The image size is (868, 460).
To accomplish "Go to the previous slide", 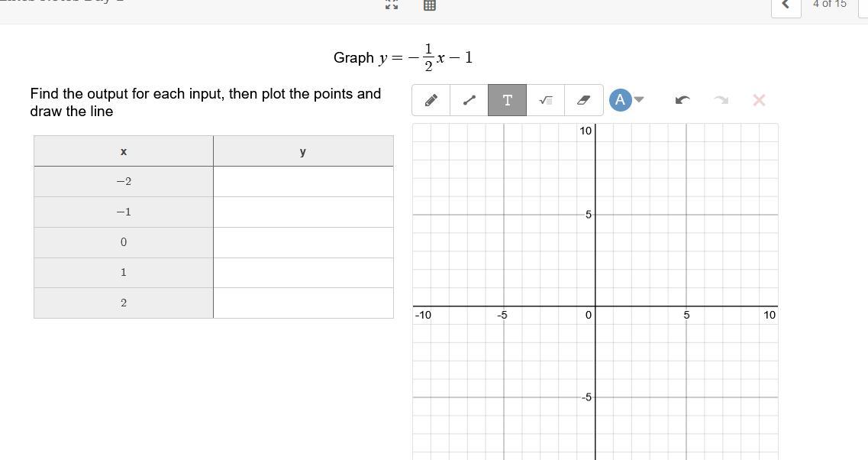I will [x=786, y=5].
